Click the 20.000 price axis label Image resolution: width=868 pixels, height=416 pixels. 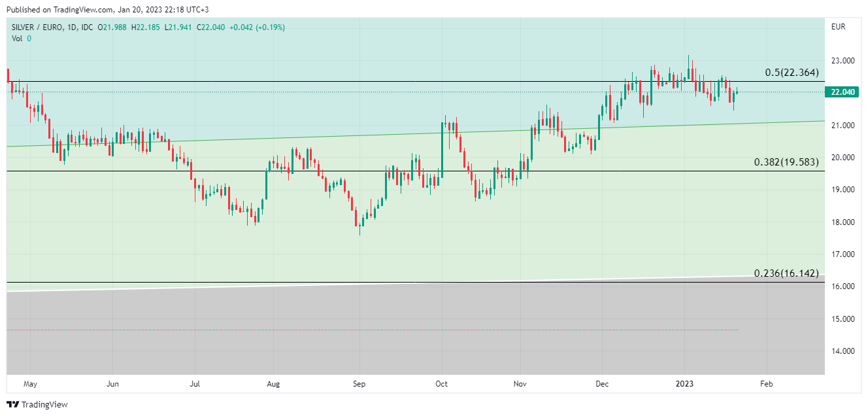843,158
